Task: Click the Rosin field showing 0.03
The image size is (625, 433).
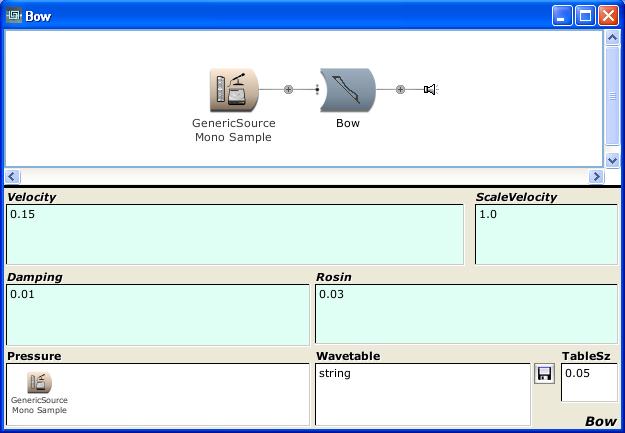Action: tap(466, 314)
